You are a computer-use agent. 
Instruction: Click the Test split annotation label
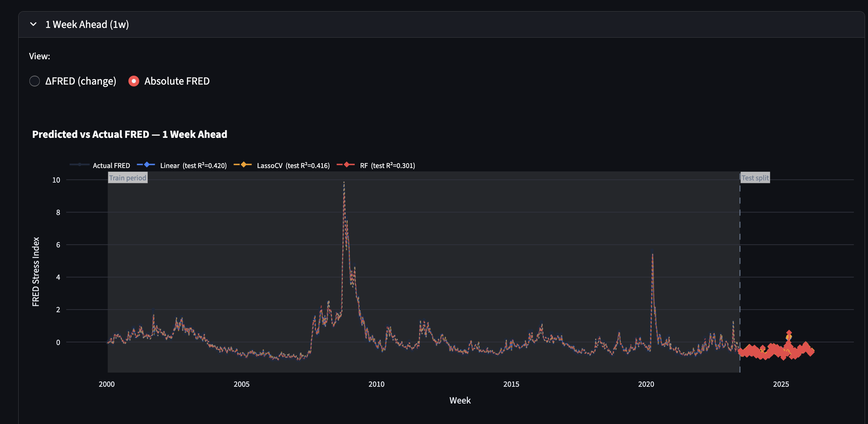[x=755, y=178]
